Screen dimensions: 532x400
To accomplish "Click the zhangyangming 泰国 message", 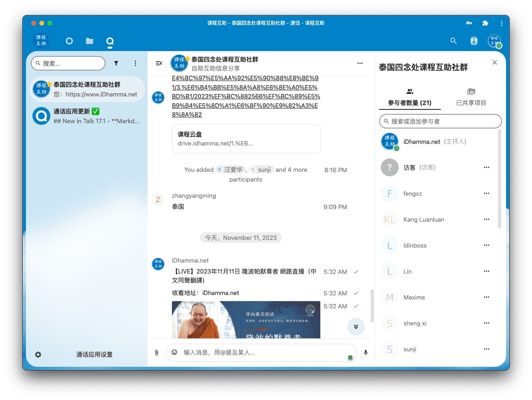I will click(178, 207).
